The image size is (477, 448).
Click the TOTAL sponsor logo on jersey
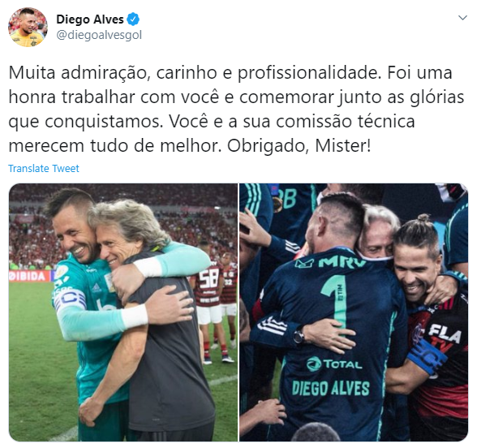pos(334,364)
